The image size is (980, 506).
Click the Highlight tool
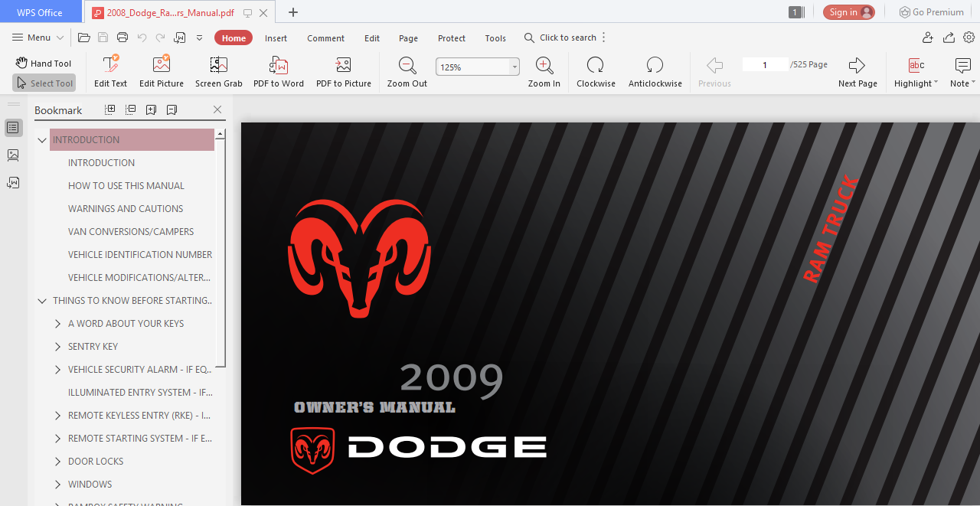coord(916,72)
